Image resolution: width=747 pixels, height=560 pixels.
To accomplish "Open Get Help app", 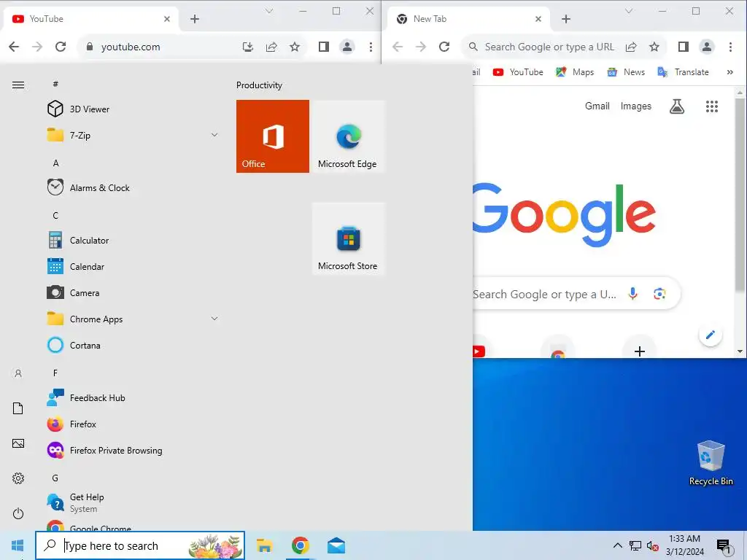I will (133, 502).
